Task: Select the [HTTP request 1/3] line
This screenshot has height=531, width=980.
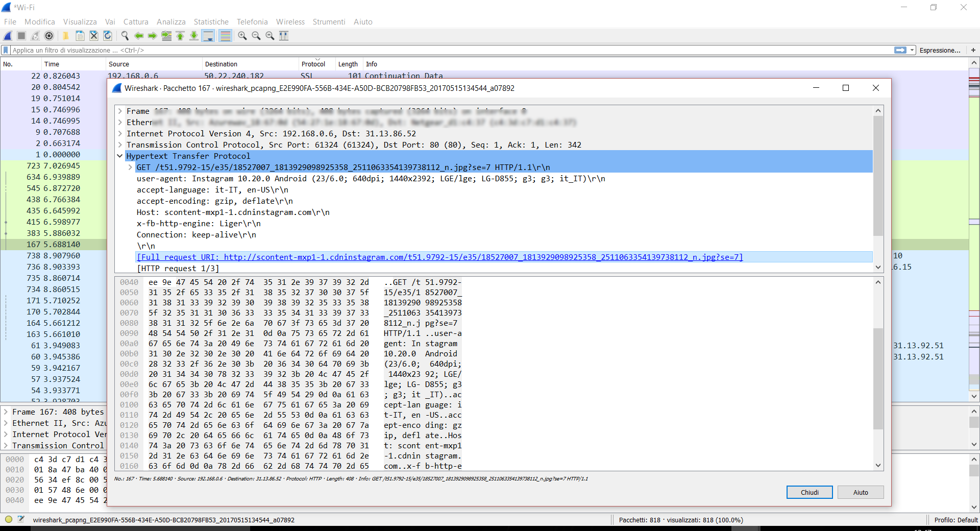Action: click(x=178, y=269)
